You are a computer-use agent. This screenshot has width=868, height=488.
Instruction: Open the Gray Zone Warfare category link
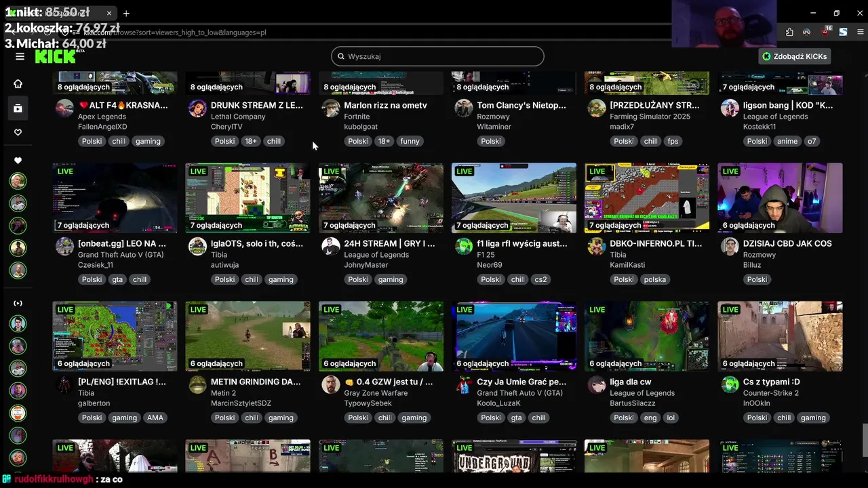point(376,393)
